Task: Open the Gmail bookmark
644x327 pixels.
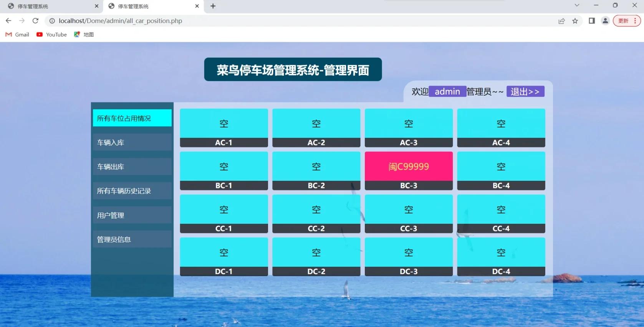Action: tap(17, 35)
